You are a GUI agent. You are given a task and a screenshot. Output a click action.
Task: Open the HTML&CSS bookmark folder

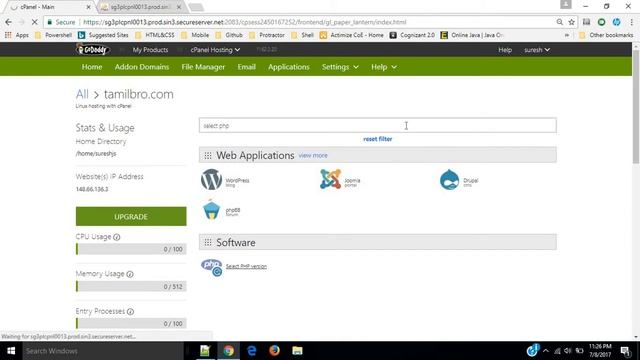(x=155, y=35)
